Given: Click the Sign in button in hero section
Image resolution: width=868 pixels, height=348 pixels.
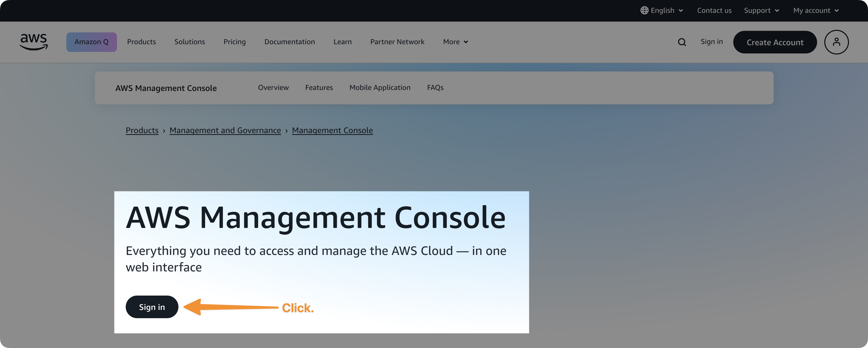Looking at the screenshot, I should point(152,307).
